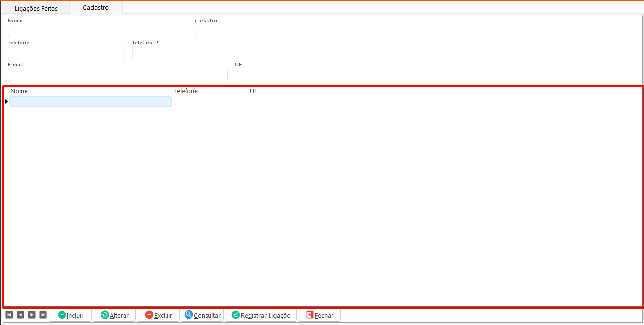Focus the Nome input field
The height and width of the screenshot is (325, 644).
(98, 31)
